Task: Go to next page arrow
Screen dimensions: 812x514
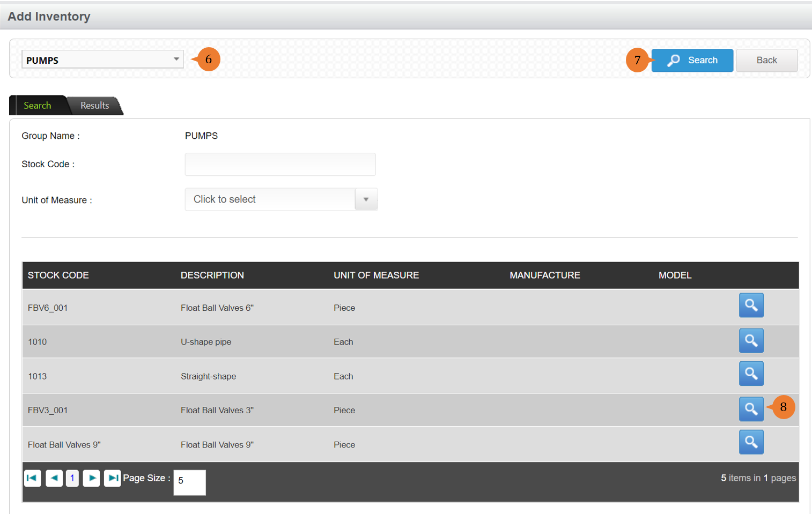Action: coord(91,478)
